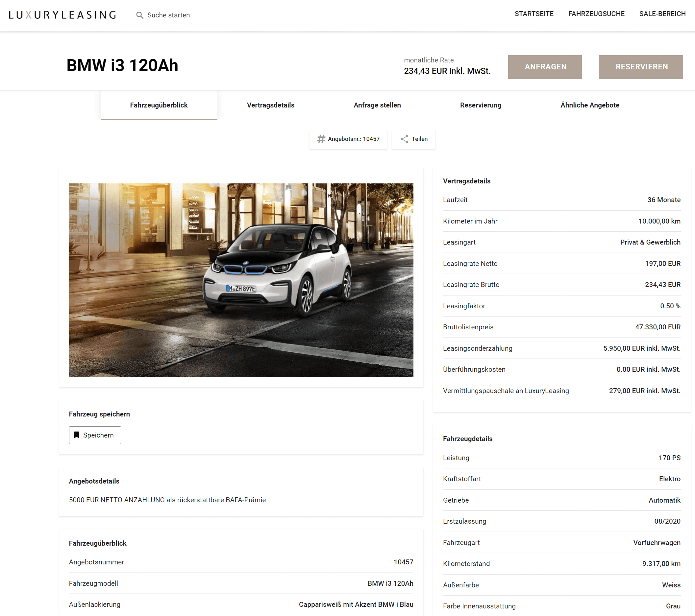The width and height of the screenshot is (695, 616).
Task: Click the Kilometerstand '9.317,00 km' value
Action: [661, 564]
